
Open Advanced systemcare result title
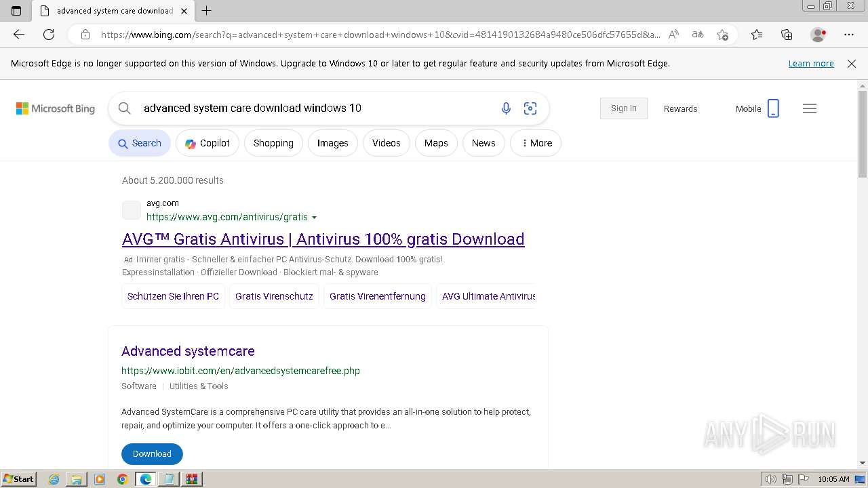(x=188, y=351)
